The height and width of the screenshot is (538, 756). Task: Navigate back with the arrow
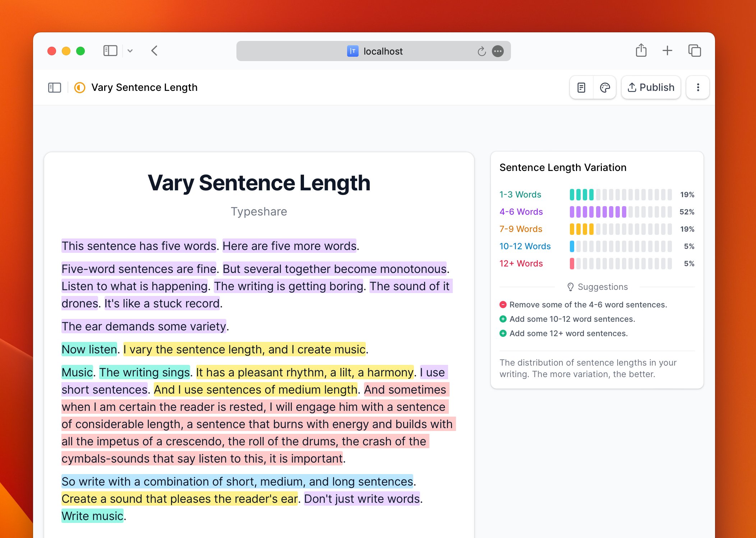[x=154, y=51]
